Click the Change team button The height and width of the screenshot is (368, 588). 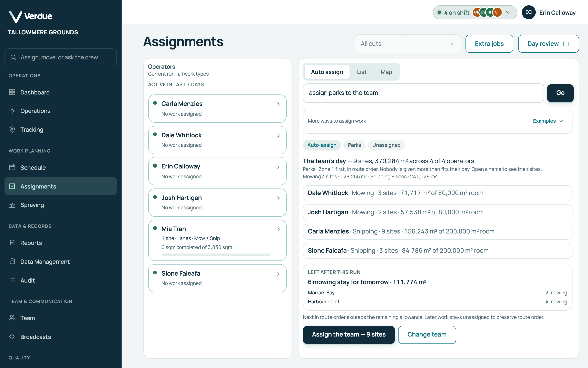click(427, 335)
